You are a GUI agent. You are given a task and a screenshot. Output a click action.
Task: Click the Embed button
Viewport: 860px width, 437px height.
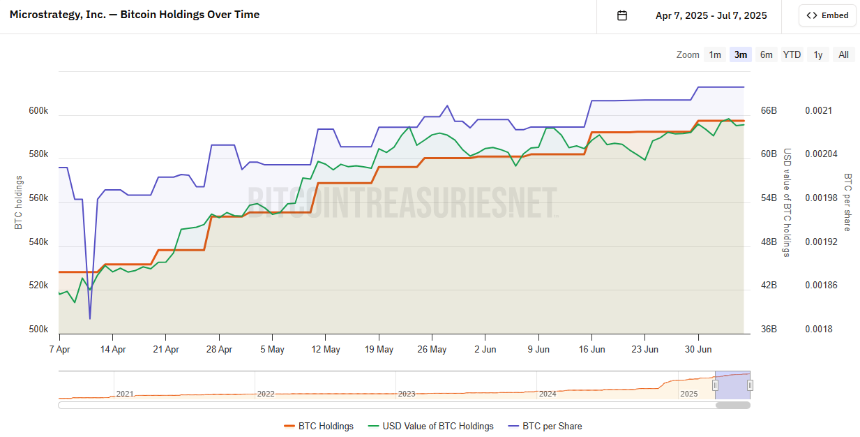(x=827, y=15)
